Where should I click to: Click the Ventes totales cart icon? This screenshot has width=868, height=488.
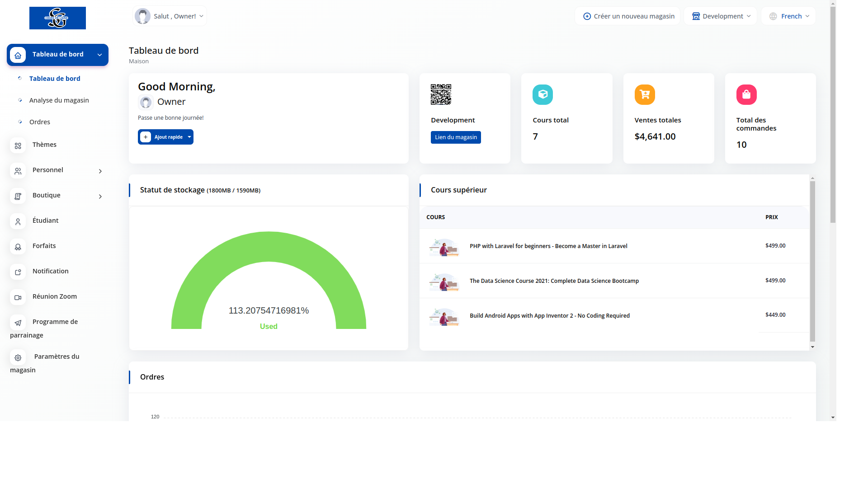(645, 94)
